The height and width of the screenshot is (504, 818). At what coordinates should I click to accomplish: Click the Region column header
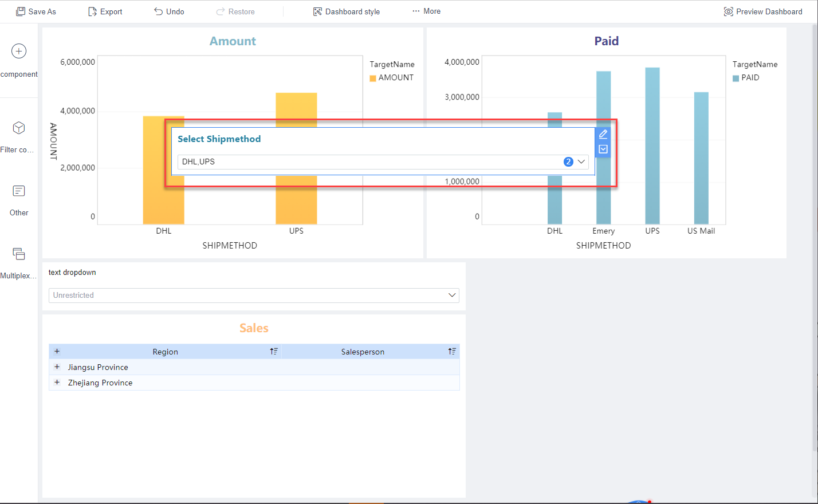165,352
